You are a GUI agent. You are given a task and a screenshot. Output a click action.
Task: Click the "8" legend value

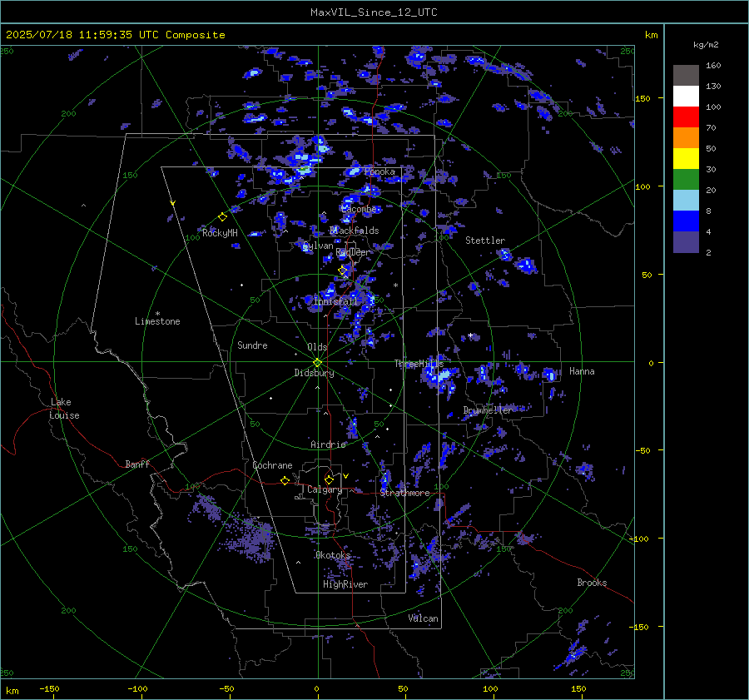(x=708, y=211)
